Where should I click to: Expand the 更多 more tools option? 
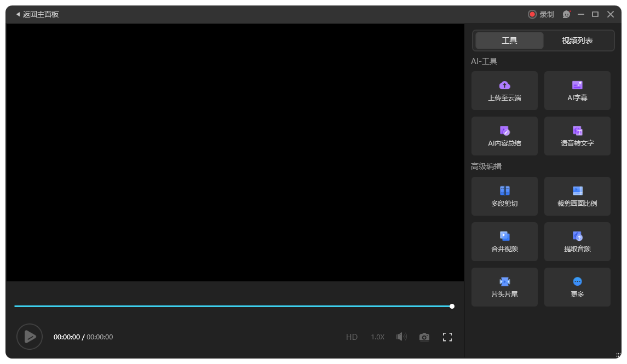pos(577,287)
